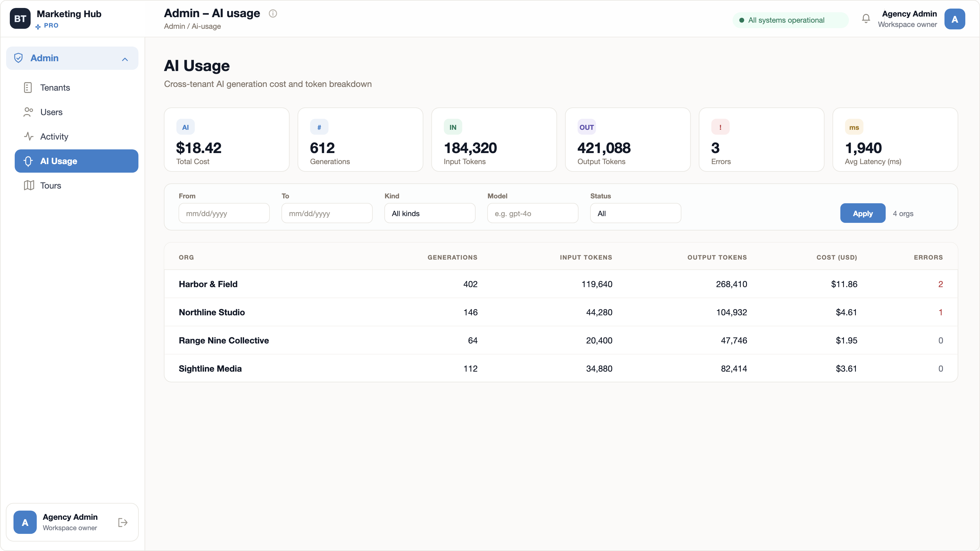The width and height of the screenshot is (980, 551).
Task: Open the notifications bell
Action: 866,19
